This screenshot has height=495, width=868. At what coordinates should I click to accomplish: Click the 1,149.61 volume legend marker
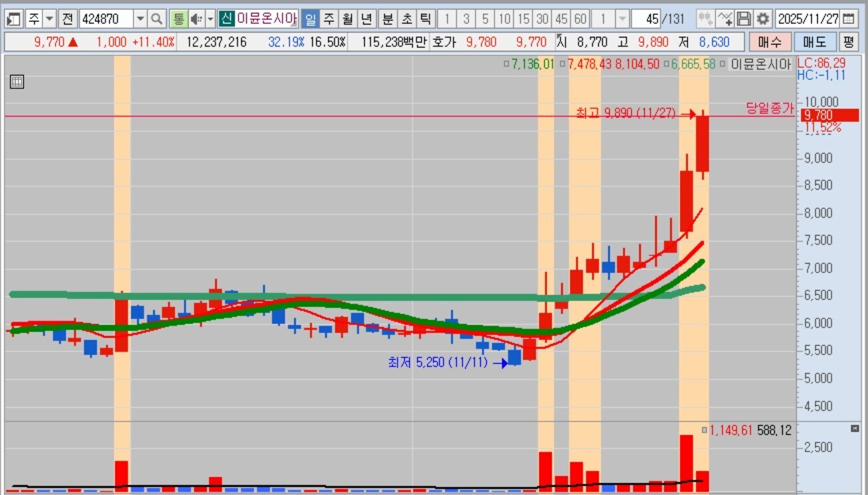(704, 430)
